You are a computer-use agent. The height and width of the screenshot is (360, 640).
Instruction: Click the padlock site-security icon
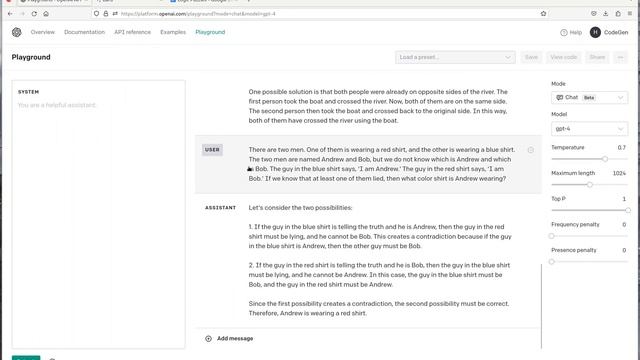tap(106, 13)
